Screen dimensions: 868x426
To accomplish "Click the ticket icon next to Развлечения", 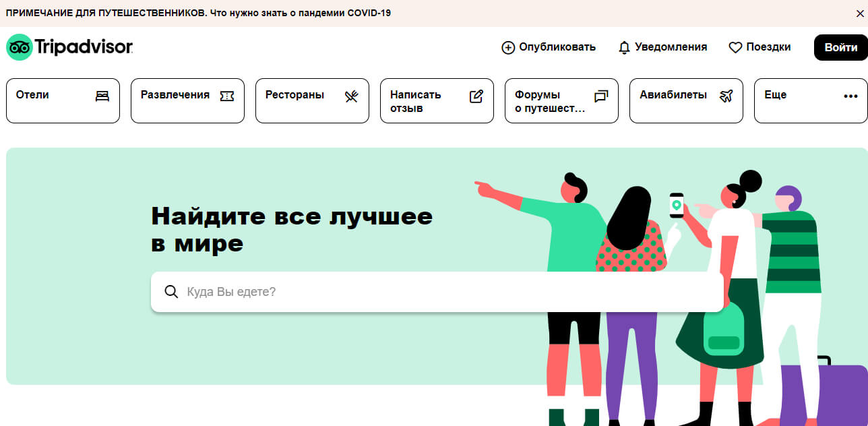I will (226, 96).
